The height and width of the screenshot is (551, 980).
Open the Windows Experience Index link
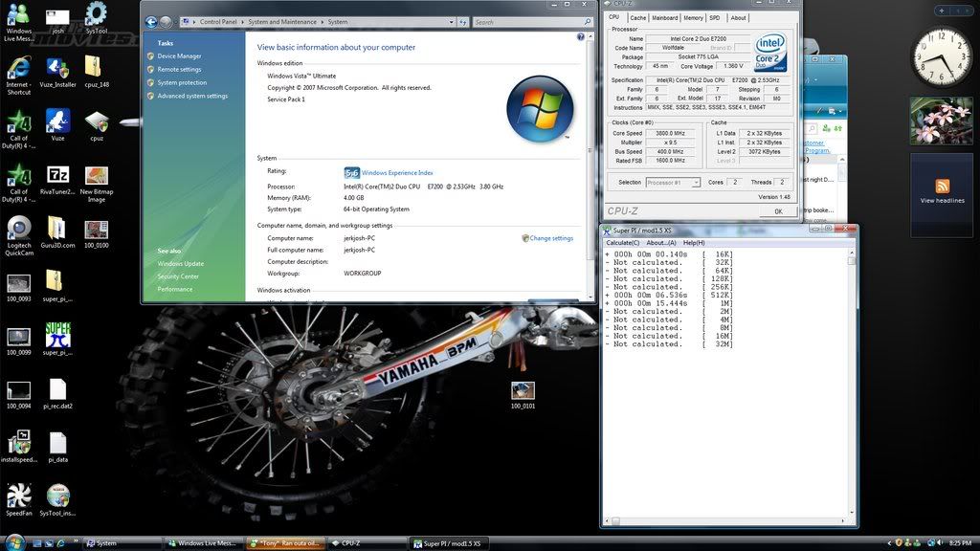[x=397, y=172]
